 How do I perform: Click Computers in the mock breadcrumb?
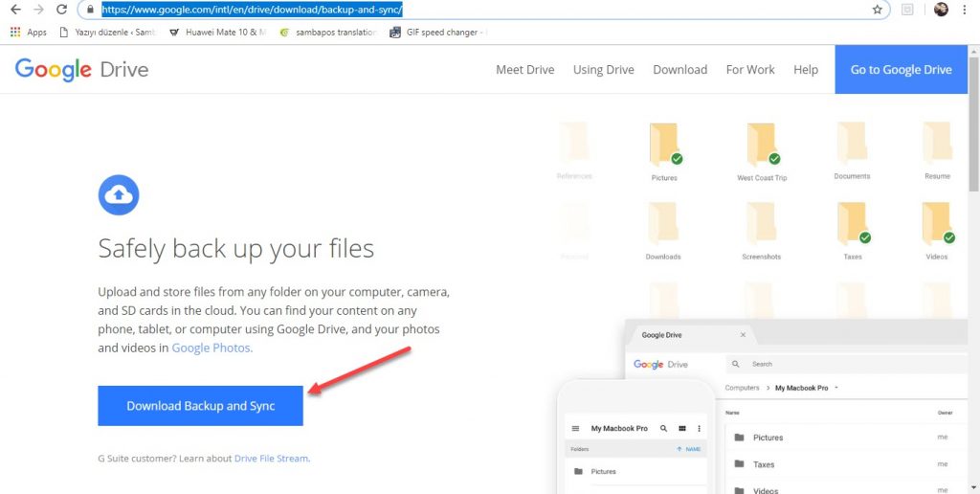(x=742, y=388)
